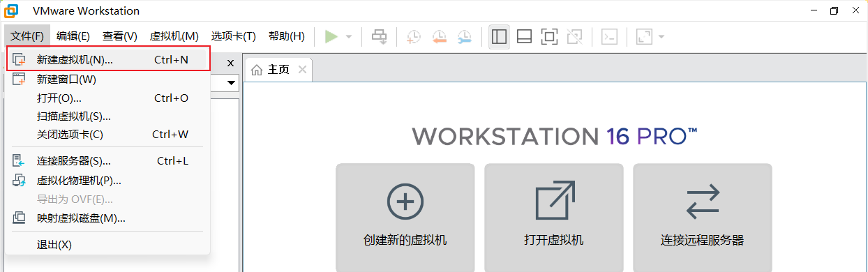This screenshot has width=868, height=272.
Task: Choose 关闭选项卡(C) menu entry
Action: pos(107,135)
